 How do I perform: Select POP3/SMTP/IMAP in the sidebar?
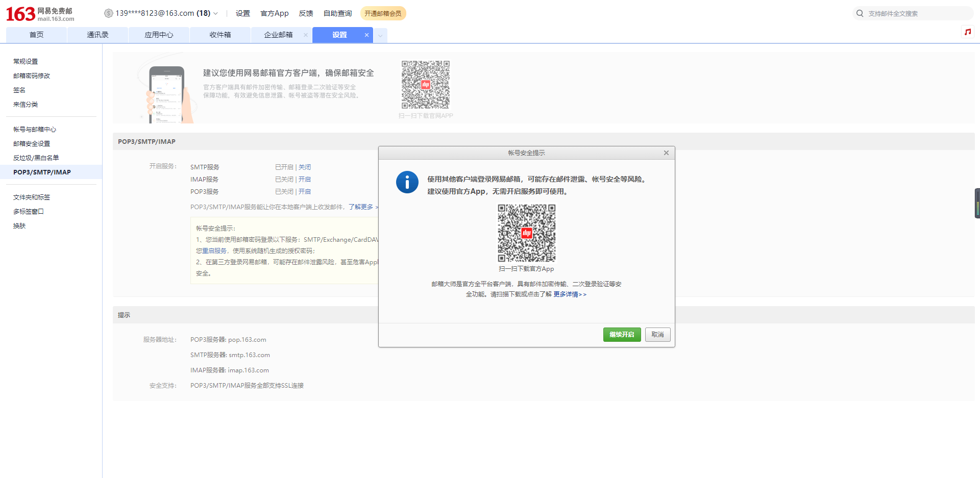coord(51,172)
